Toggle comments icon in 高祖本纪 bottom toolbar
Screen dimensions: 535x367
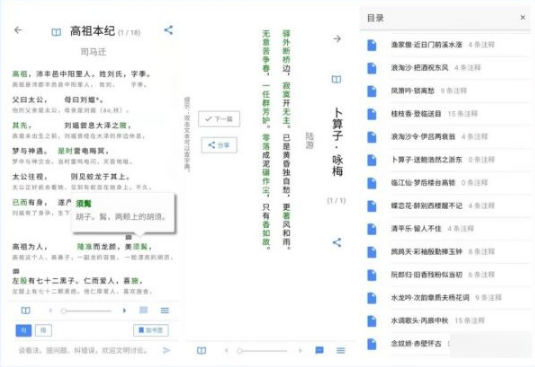pos(144,310)
